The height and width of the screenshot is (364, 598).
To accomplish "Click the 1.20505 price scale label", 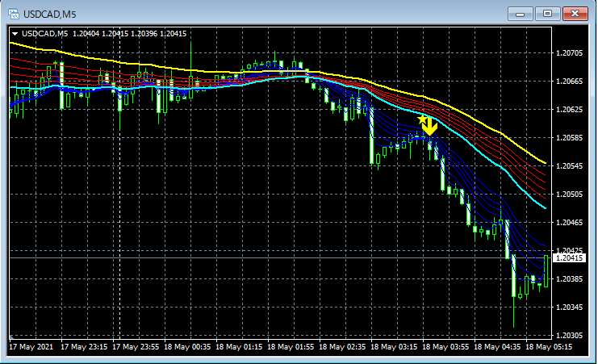I will 570,195.
